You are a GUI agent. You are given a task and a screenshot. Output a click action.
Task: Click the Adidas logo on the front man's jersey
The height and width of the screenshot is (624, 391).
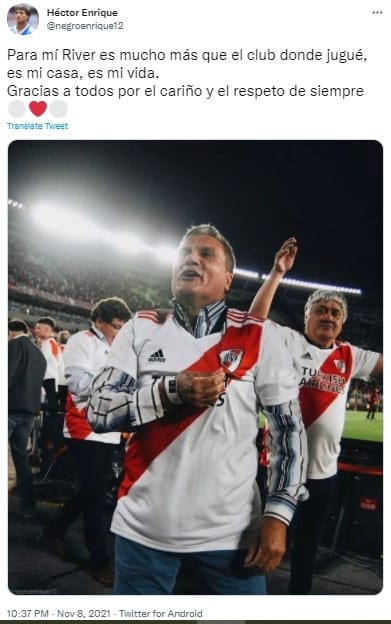(x=157, y=355)
